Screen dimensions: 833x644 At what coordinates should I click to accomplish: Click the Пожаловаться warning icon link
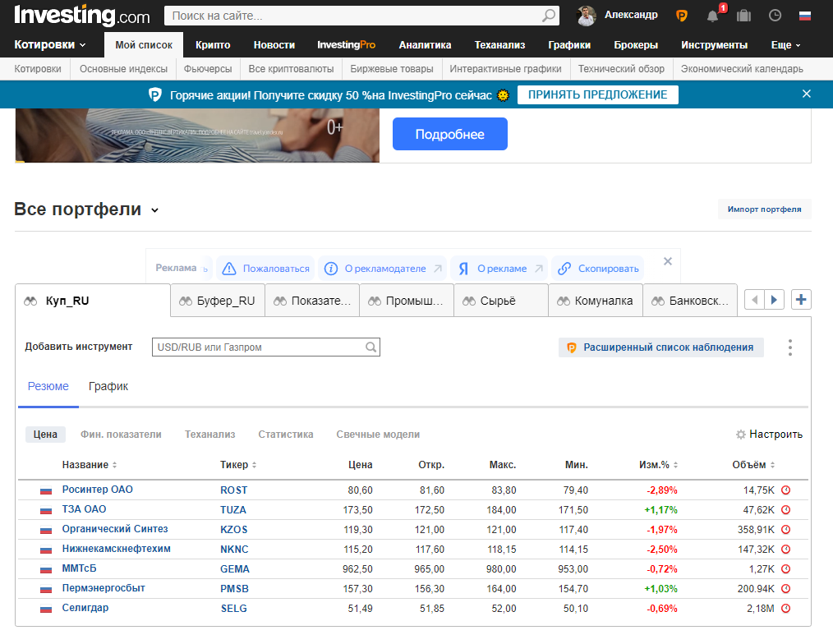tap(265, 269)
